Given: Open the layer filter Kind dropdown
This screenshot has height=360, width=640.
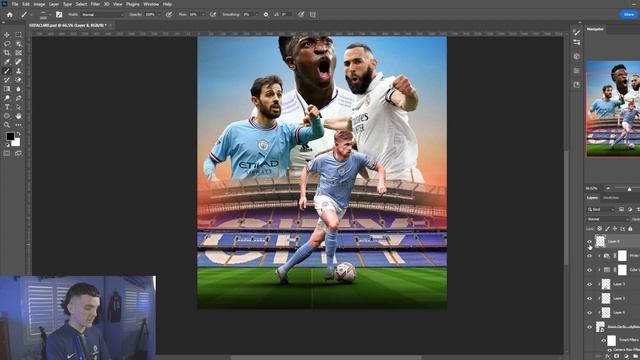Looking at the screenshot, I should click(x=600, y=209).
